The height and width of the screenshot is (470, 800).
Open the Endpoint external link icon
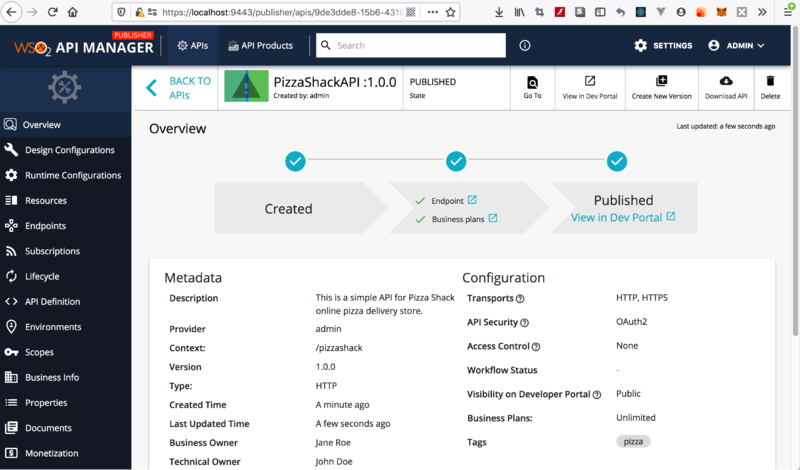tap(472, 200)
